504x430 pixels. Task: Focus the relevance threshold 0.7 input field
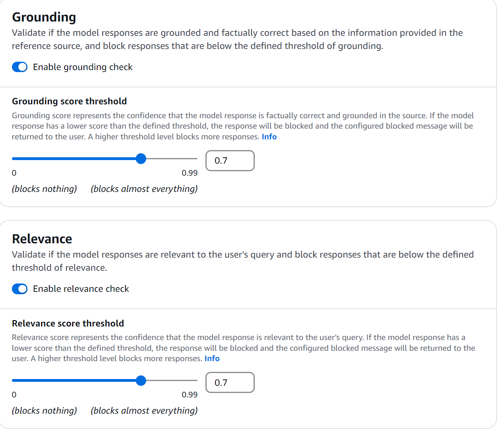click(230, 383)
